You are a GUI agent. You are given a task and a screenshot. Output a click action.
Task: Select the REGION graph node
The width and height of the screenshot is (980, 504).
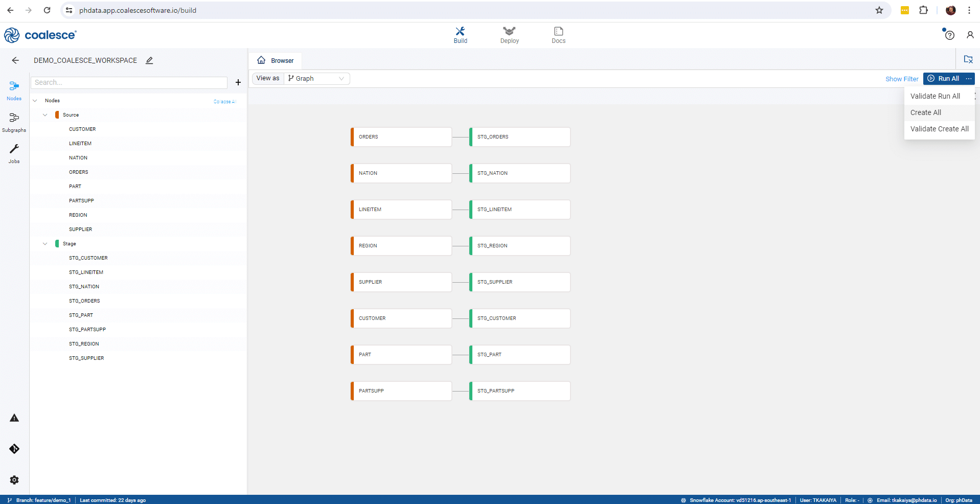click(401, 246)
